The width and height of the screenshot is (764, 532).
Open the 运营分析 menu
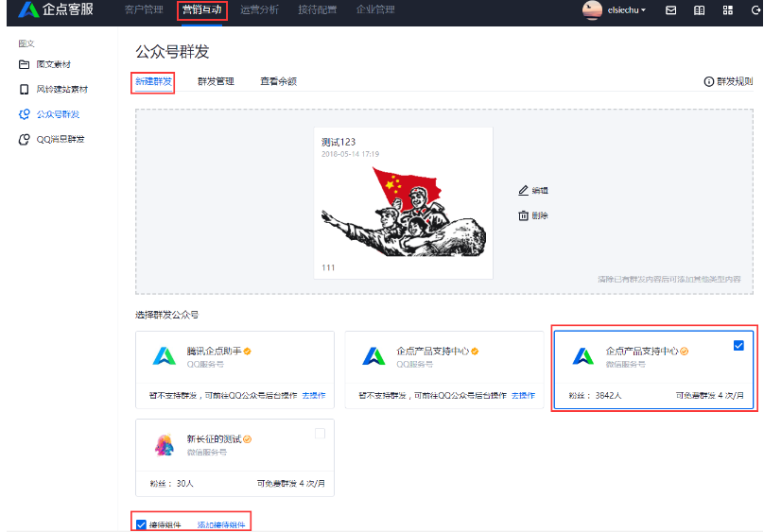click(x=259, y=9)
